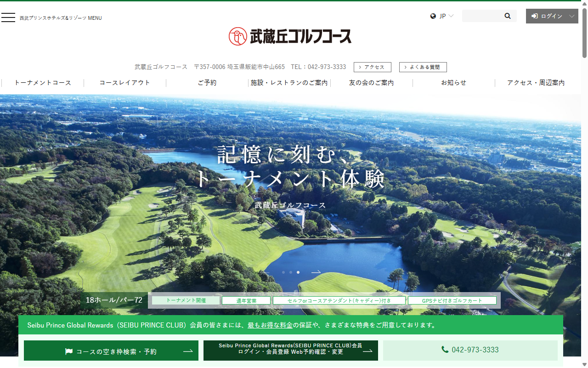Viewport: 588px width, 368px height.
Task: Open the コースレイアウト menu
Action: (x=125, y=83)
